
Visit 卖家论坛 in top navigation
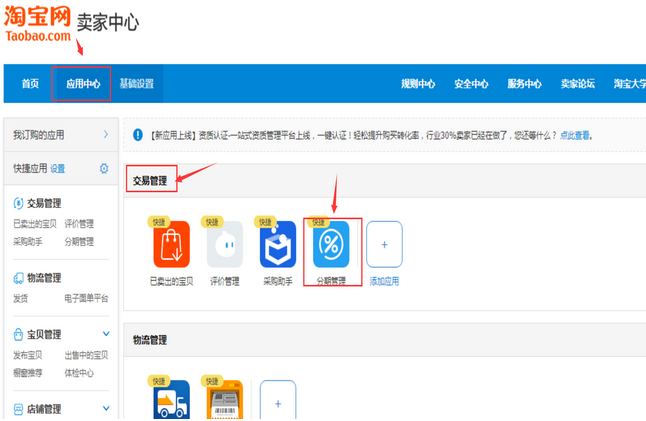tap(578, 84)
